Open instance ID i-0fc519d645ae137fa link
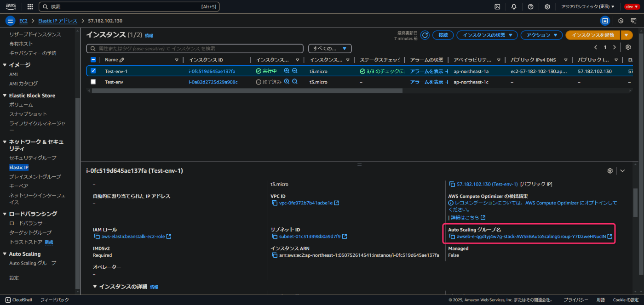The height and width of the screenshot is (305, 644). (212, 71)
